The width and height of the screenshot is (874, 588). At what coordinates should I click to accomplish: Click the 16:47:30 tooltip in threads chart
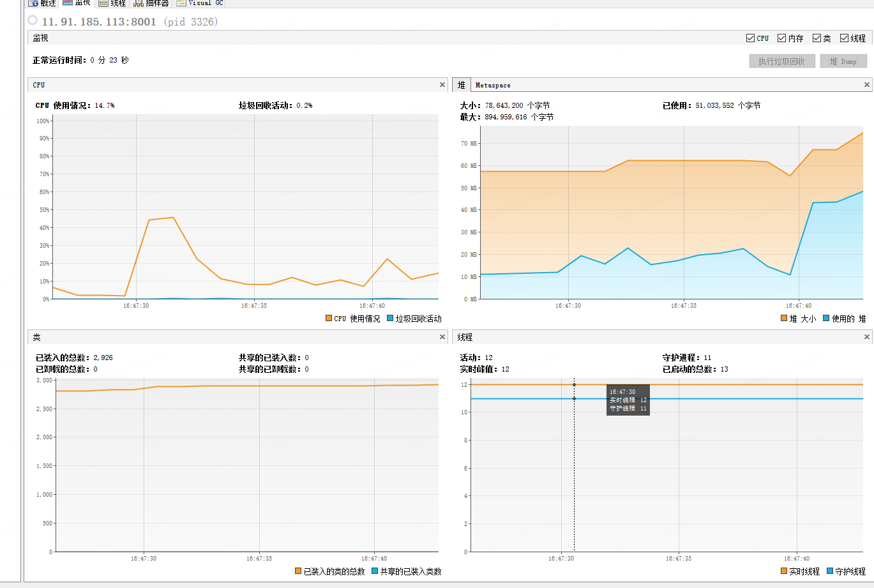[x=628, y=400]
